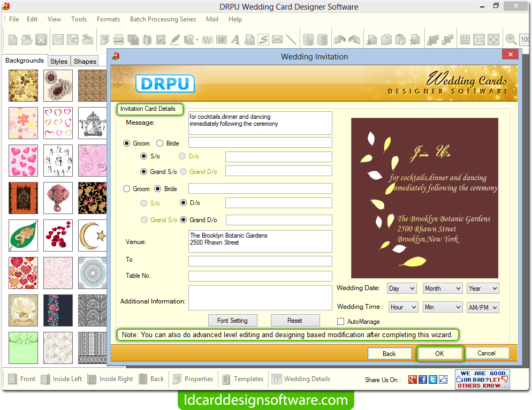Click the Font Setting button

[232, 321]
